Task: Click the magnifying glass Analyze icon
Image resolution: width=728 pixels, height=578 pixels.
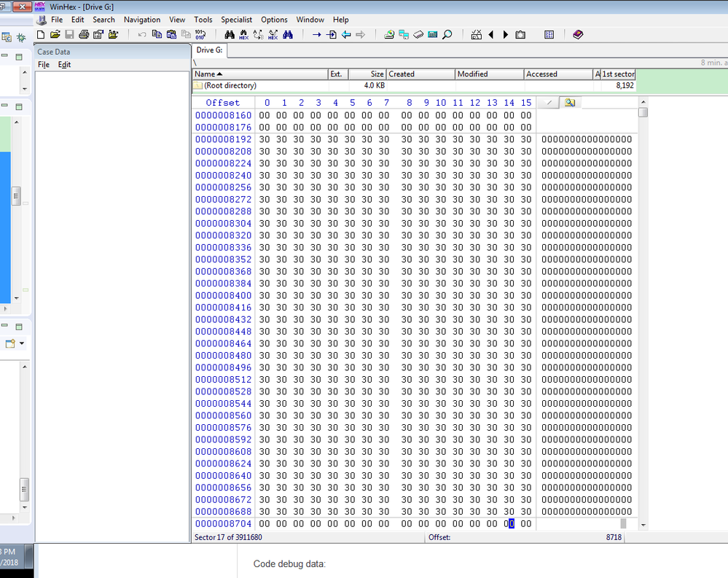Action: [x=447, y=34]
